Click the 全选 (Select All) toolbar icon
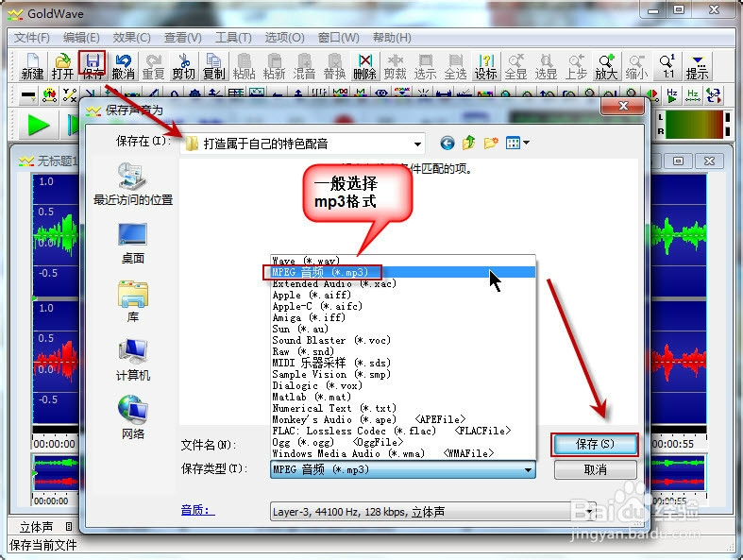This screenshot has width=743, height=560. [x=455, y=66]
